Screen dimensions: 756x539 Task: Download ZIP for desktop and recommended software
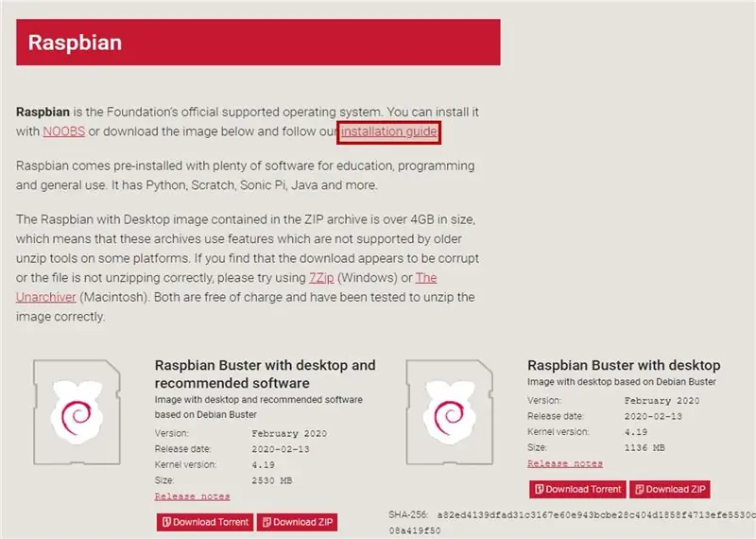click(297, 522)
